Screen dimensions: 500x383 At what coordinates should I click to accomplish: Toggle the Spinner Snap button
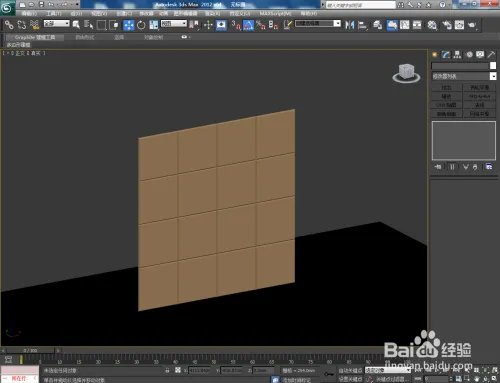[273, 25]
